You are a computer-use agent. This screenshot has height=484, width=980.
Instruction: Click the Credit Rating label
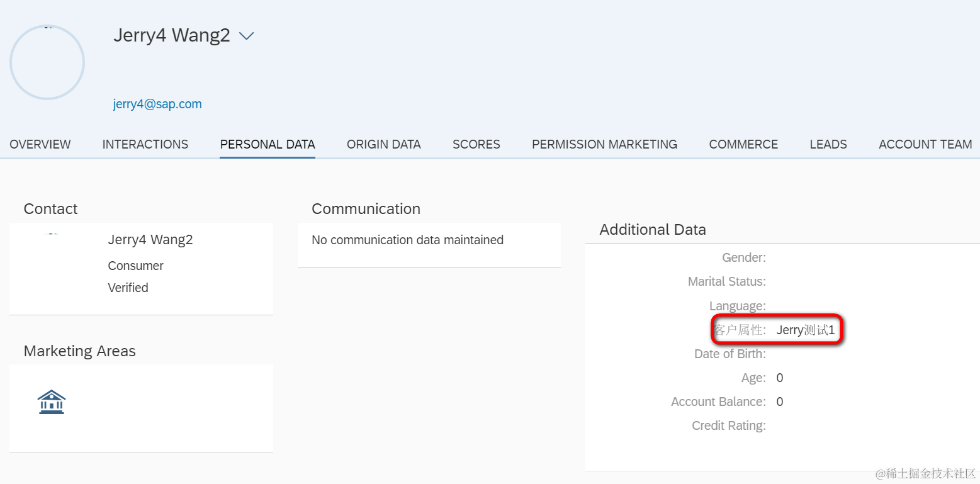[x=729, y=426]
